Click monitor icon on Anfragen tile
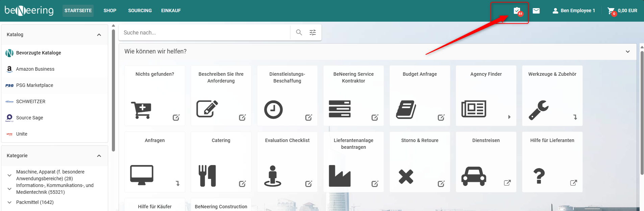The width and height of the screenshot is (644, 211). (x=142, y=175)
